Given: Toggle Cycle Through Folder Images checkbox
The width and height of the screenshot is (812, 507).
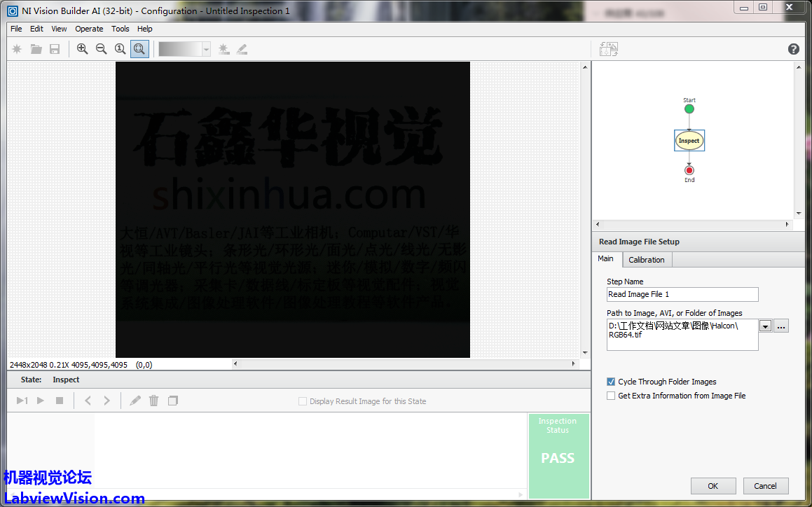Looking at the screenshot, I should pyautogui.click(x=611, y=382).
